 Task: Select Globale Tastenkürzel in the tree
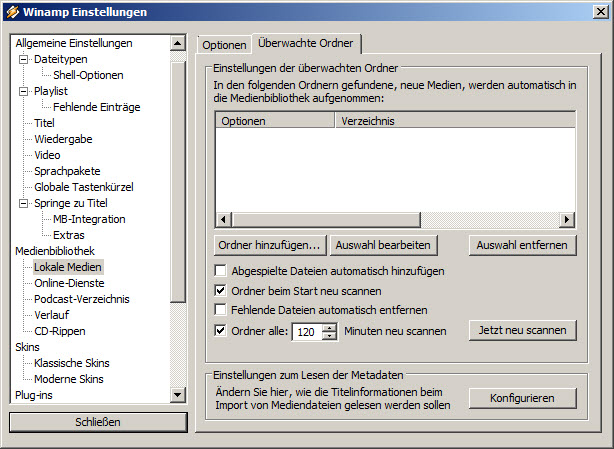click(84, 187)
